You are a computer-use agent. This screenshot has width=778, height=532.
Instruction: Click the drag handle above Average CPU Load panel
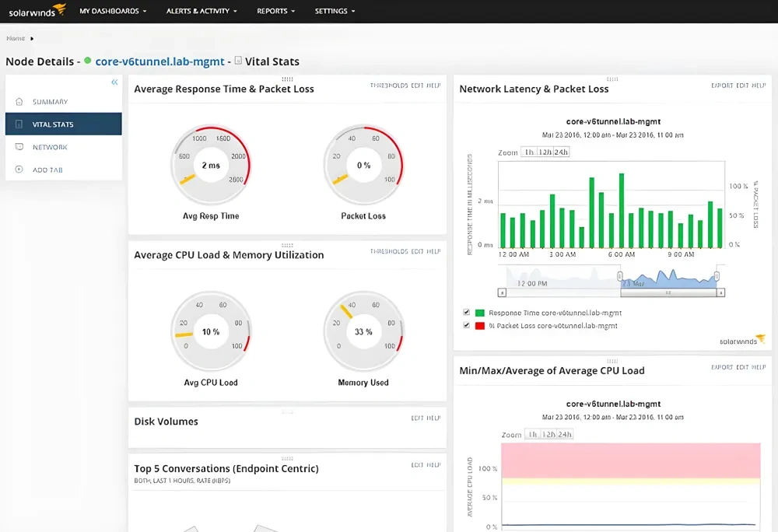click(x=287, y=245)
